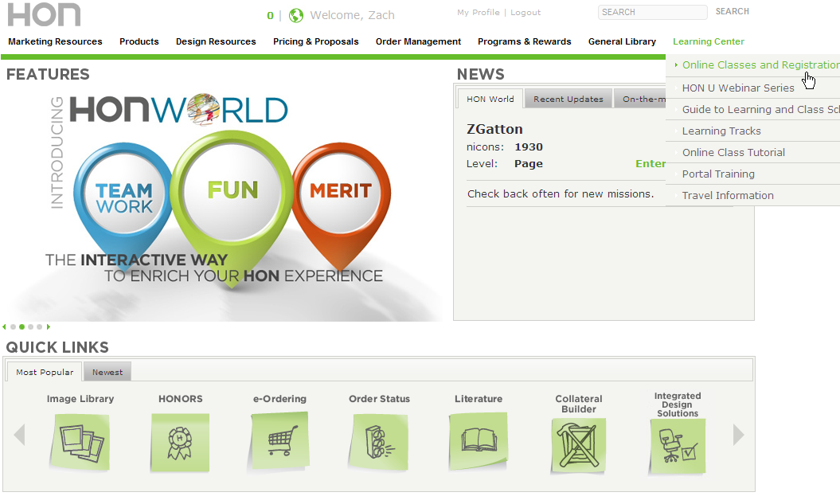Click inside the search input field
Image resolution: width=840 pixels, height=504 pixels.
(x=653, y=12)
